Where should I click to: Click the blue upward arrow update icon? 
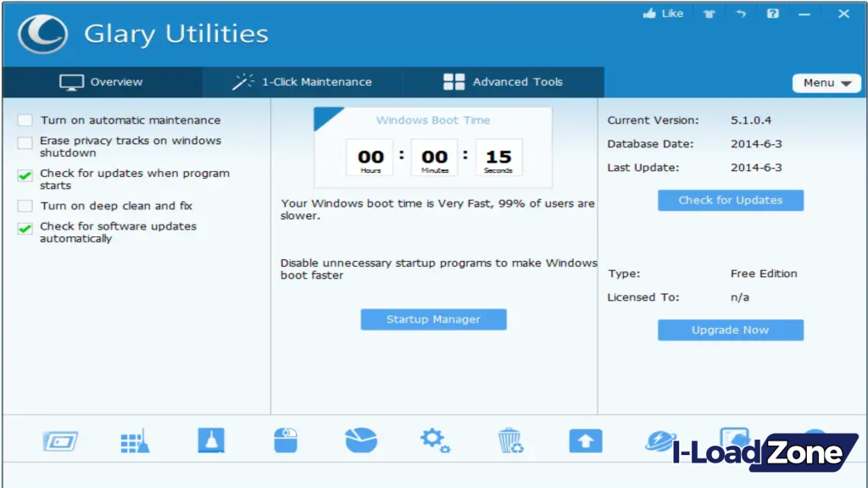[585, 440]
